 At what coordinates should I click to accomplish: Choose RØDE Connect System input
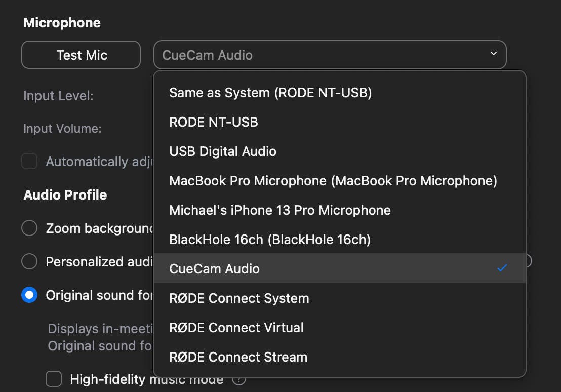point(340,298)
